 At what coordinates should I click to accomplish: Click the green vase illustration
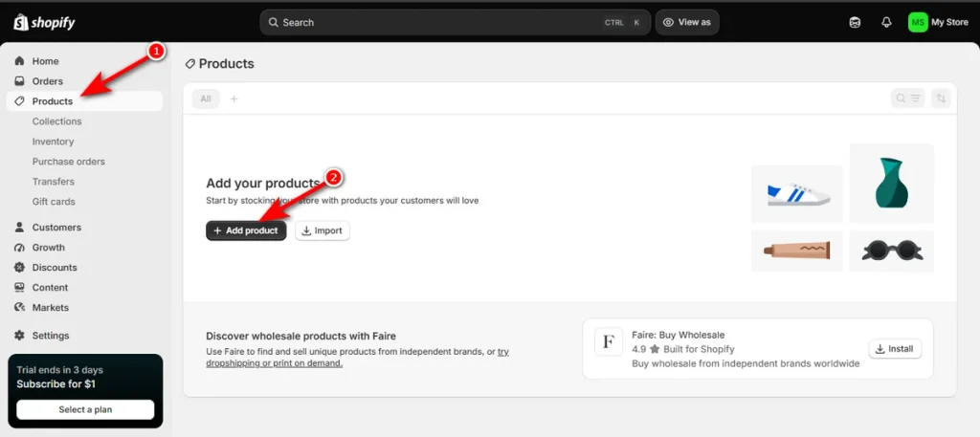pos(891,183)
